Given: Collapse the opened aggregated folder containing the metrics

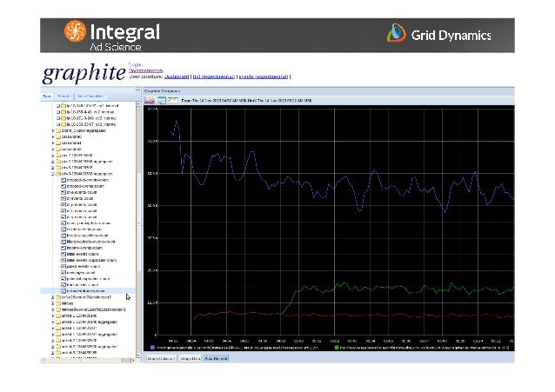Looking at the screenshot, I should (x=53, y=174).
